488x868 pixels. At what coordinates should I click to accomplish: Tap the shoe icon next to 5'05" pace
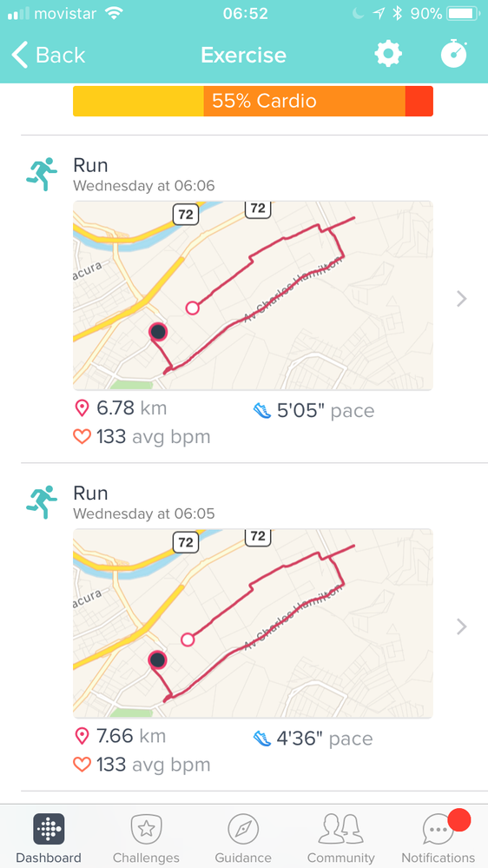[262, 410]
